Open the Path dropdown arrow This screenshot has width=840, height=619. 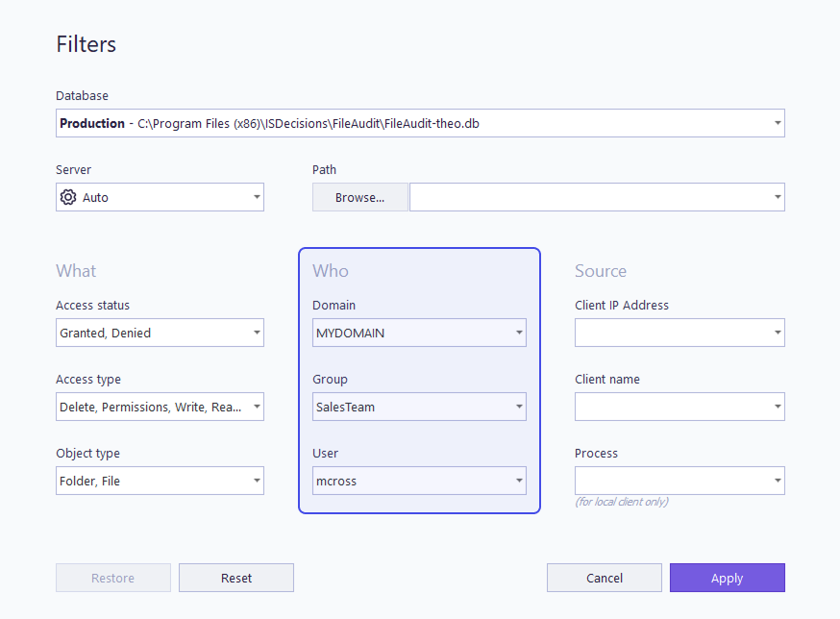[x=778, y=197]
